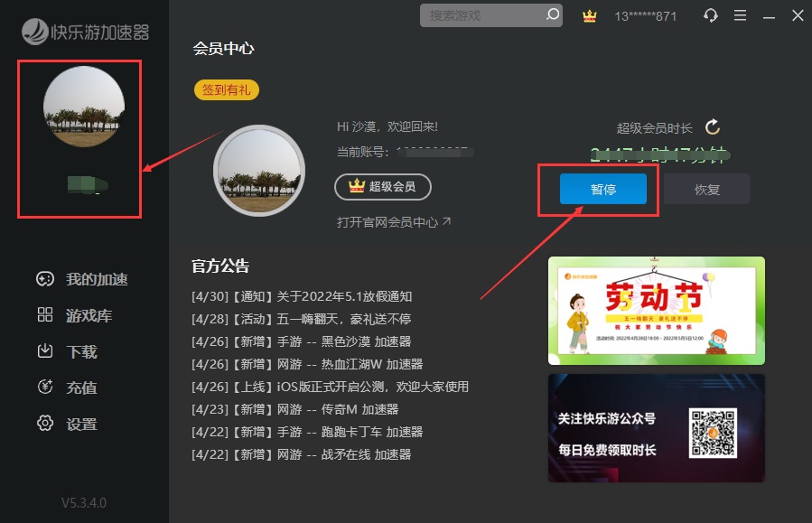Click the gold crown VIP icon
The width and height of the screenshot is (812, 523).
coord(589,16)
